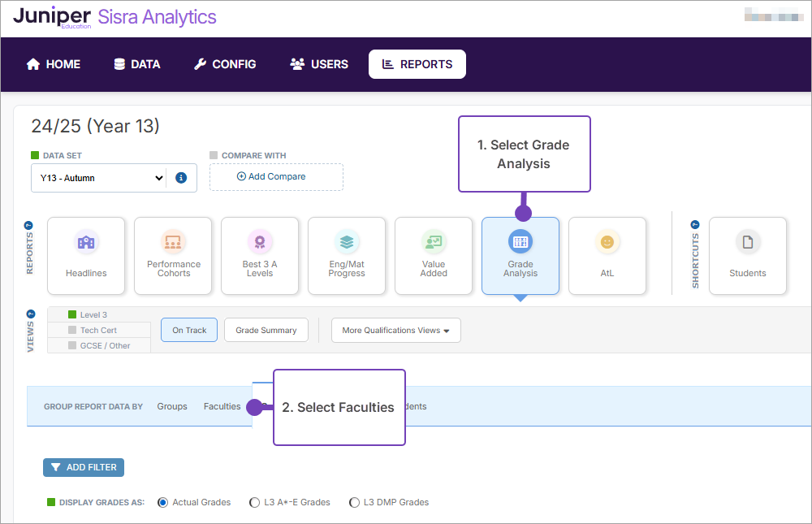Switch to the DATA navigation tab
Viewport: 812px width, 524px height.
[x=136, y=64]
